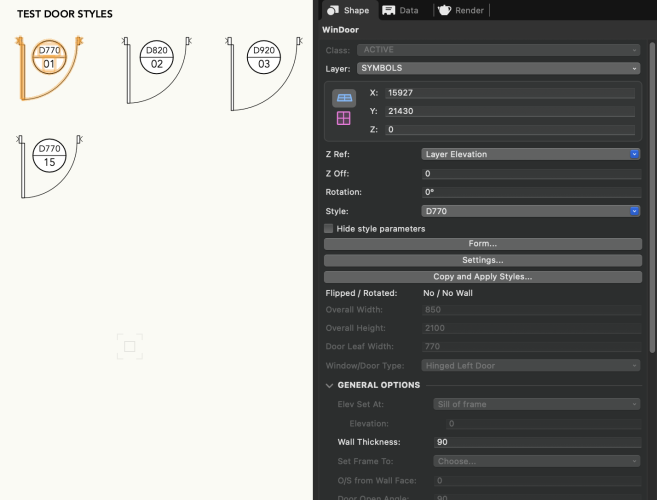657x500 pixels.
Task: Click the Settings... button
Action: point(482,260)
